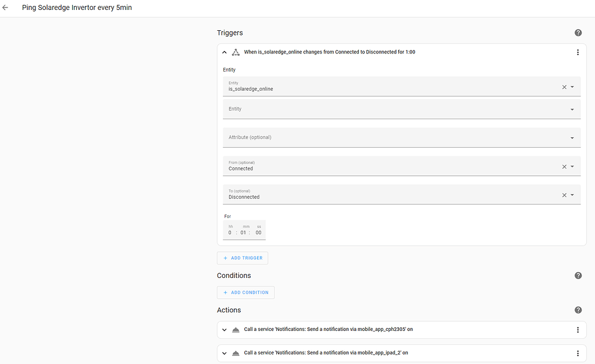Viewport: 595px width, 364px height.
Task: Clear the Disconnected value in To field
Action: (x=563, y=195)
